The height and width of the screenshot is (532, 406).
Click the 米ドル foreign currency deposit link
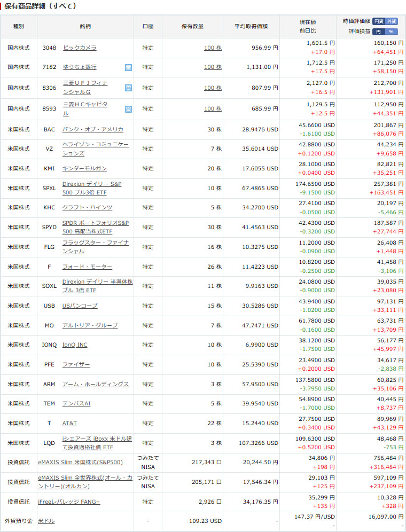46,521
